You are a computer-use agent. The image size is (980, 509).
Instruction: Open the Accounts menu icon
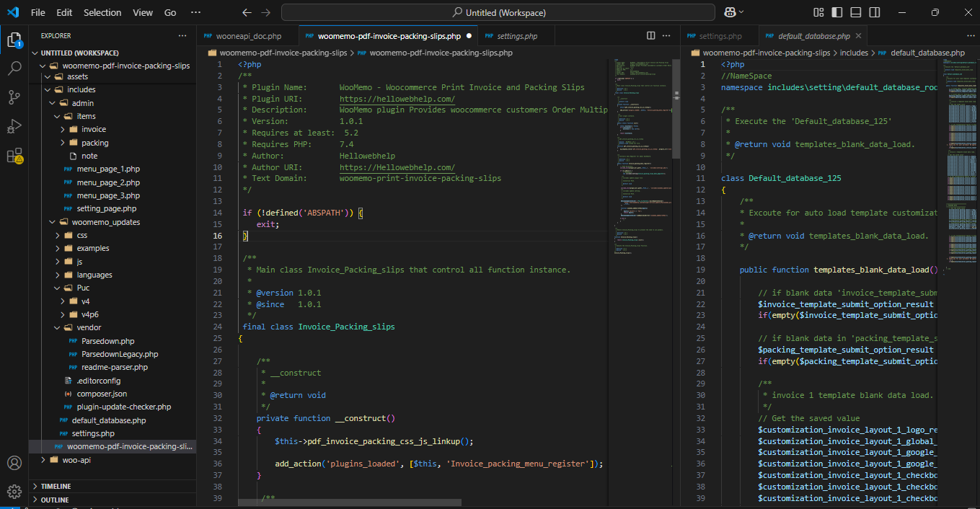coord(14,463)
